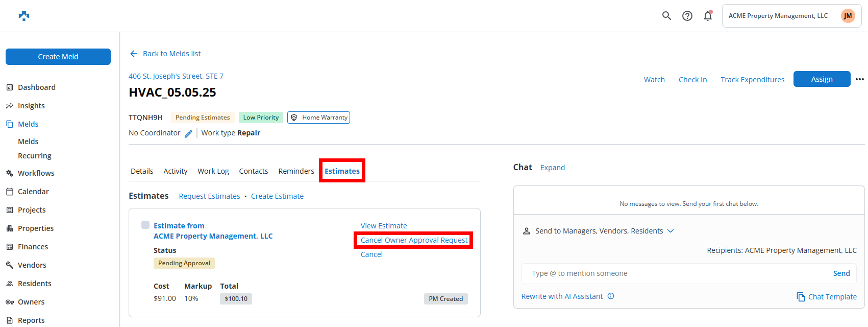The width and height of the screenshot is (868, 327).
Task: Click the pencil icon to edit coordinator
Action: 188,133
